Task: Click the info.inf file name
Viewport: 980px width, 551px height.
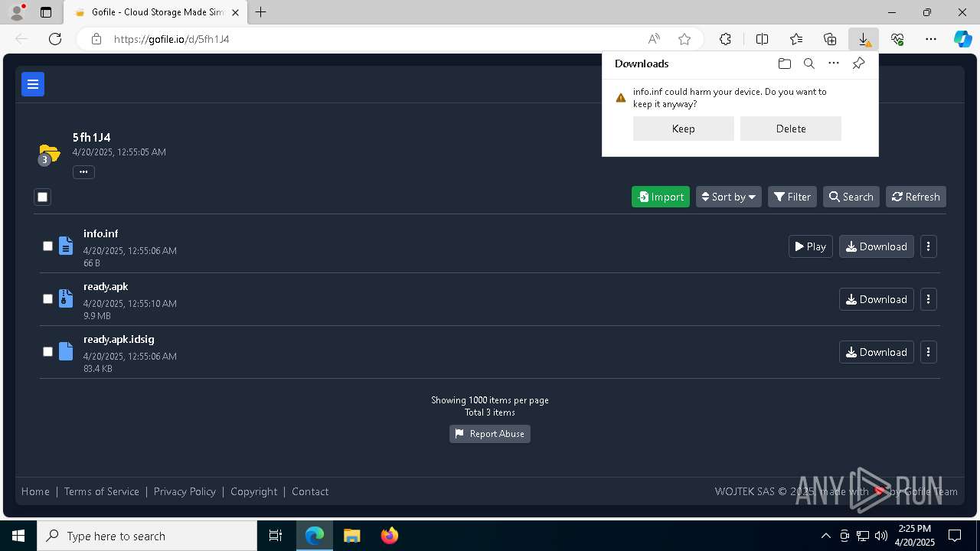Action: pos(101,233)
